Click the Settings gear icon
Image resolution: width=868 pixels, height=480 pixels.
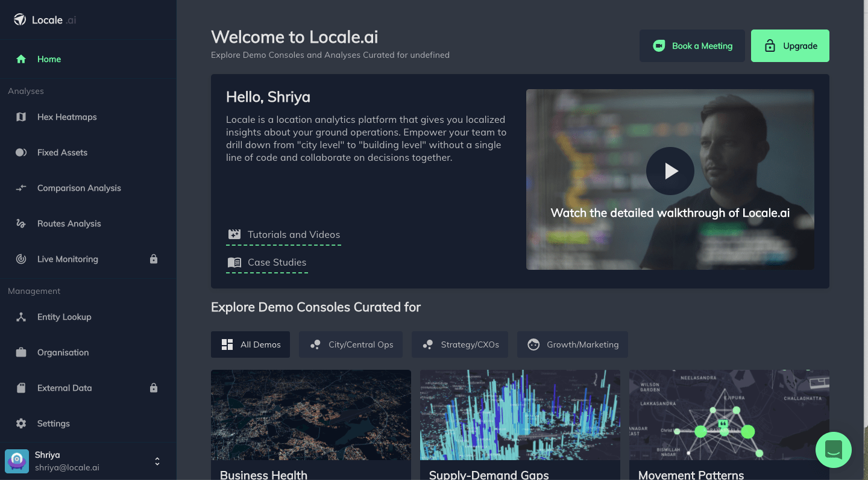21,423
